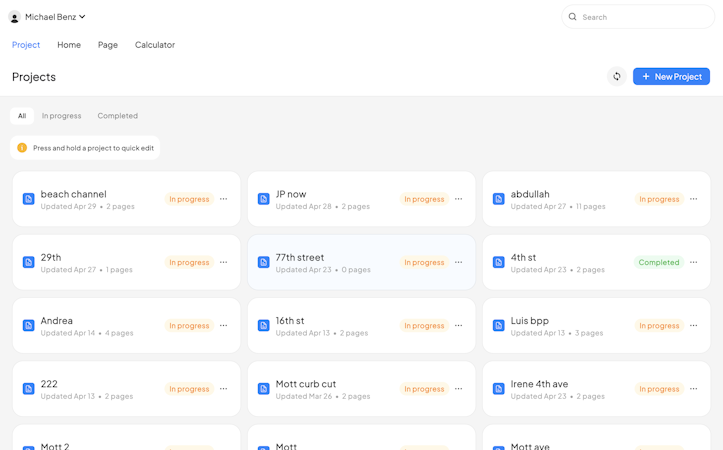Viewport: 723px width, 450px height.
Task: Open more options for JP now project
Action: pos(458,199)
